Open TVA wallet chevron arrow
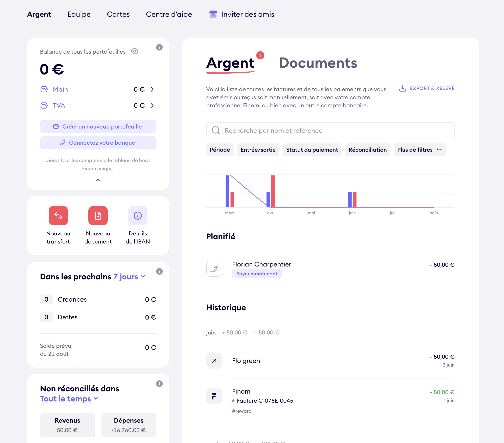The height and width of the screenshot is (443, 504). click(152, 106)
